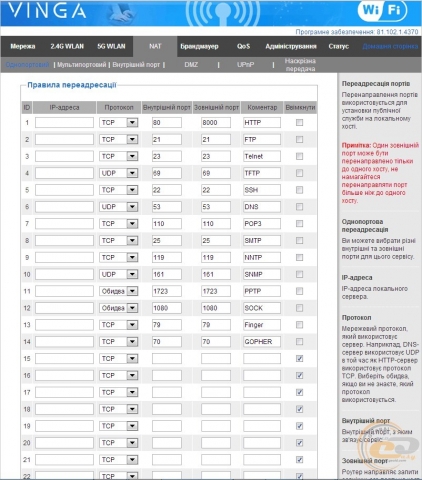Switch to 2.4G WLAN tab

(67, 46)
